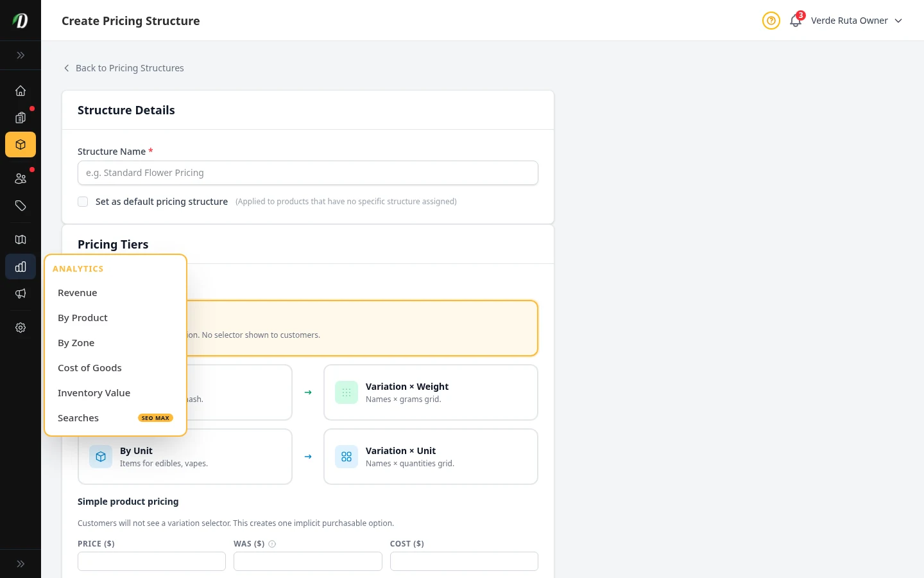Viewport: 924px width, 578px height.
Task: Open Searches with the SEO MAX badge
Action: pos(78,417)
